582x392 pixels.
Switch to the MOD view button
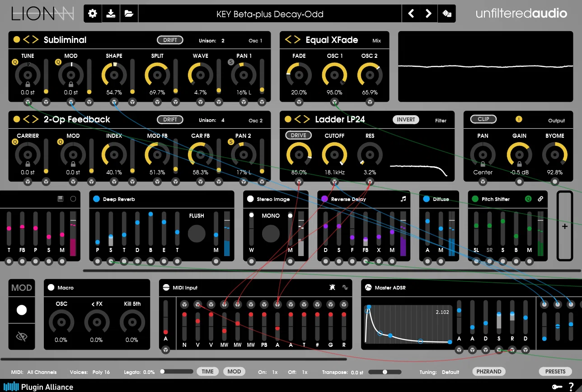coord(234,371)
